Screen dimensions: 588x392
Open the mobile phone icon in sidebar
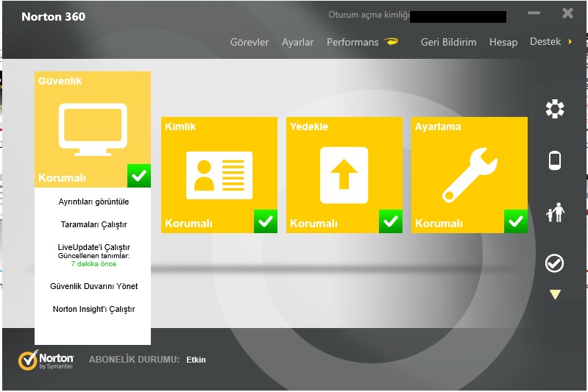(555, 160)
